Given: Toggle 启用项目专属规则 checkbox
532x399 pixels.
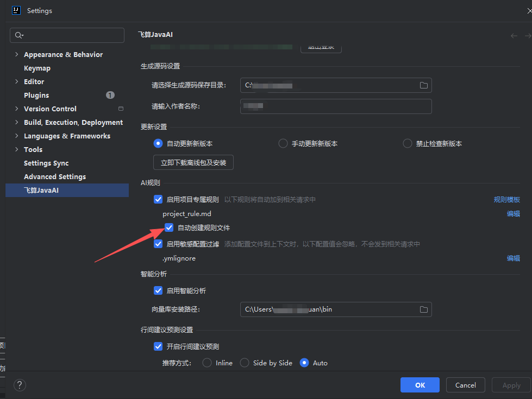Looking at the screenshot, I should [158, 199].
